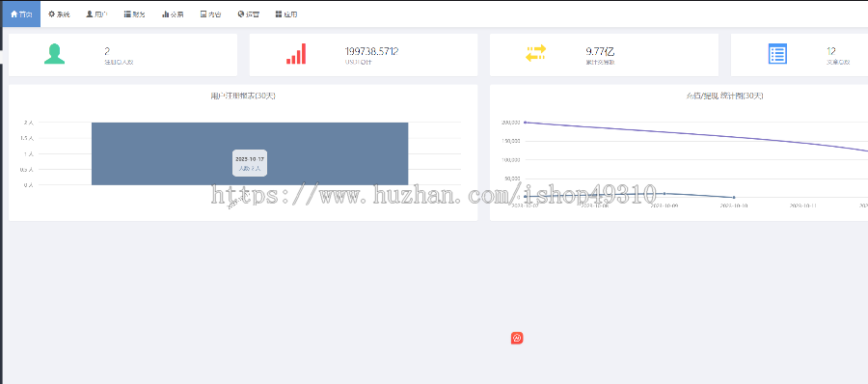This screenshot has width=868, height=384.
Task: Click the 2023-10-17 chart tooltip
Action: (250, 163)
